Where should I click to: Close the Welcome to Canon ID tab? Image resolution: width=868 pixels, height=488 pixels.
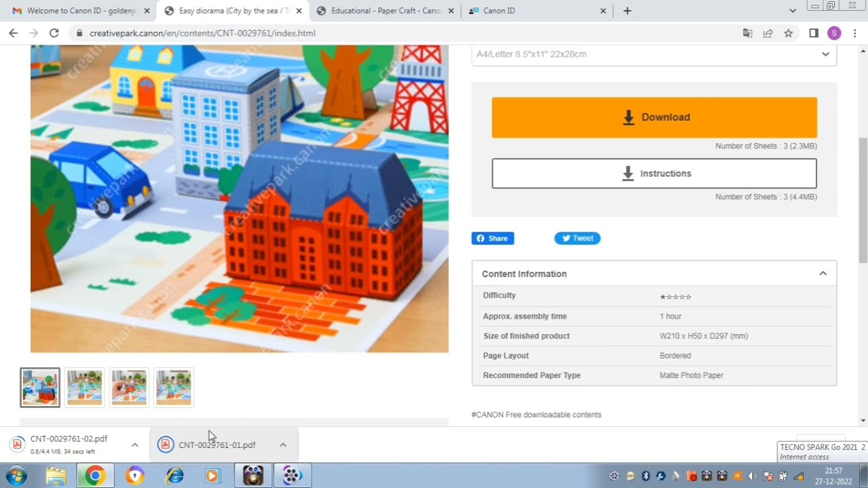click(x=147, y=11)
